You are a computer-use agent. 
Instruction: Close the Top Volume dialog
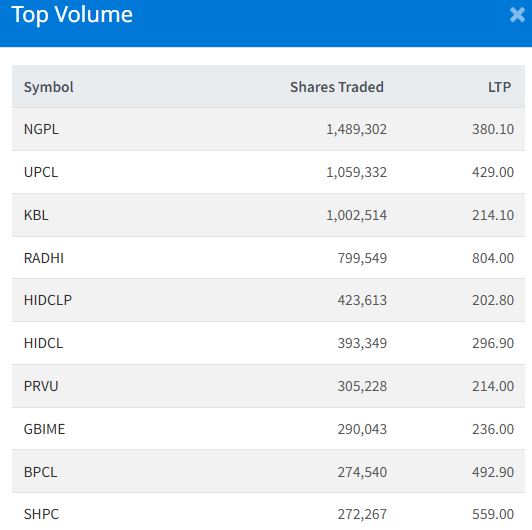517,15
